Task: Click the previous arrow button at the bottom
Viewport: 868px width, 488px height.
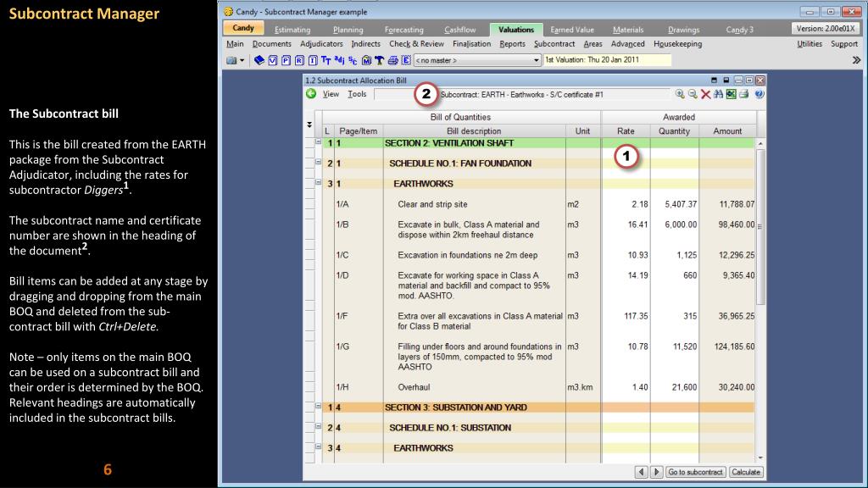Action: click(641, 472)
